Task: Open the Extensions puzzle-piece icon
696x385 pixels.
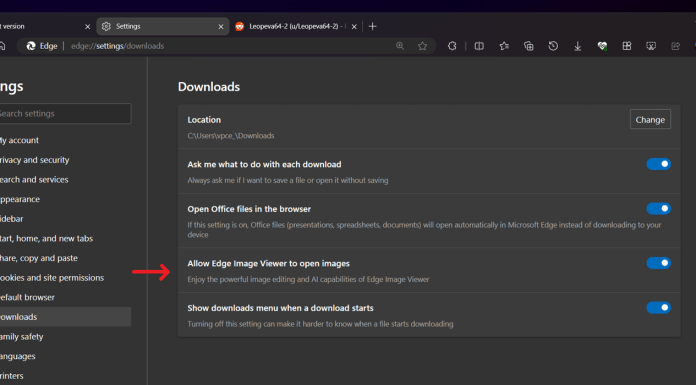Action: [x=452, y=46]
